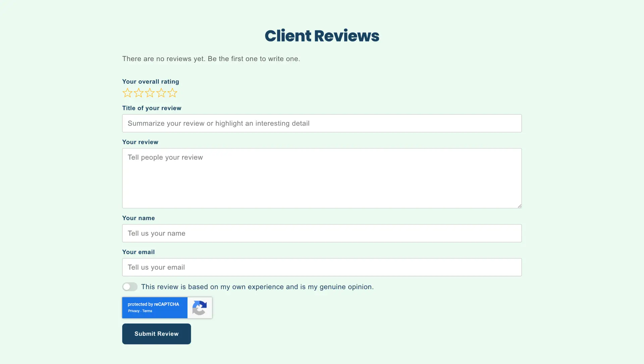Click the 'Tell us your email' field
The image size is (644, 364).
pyautogui.click(x=322, y=267)
